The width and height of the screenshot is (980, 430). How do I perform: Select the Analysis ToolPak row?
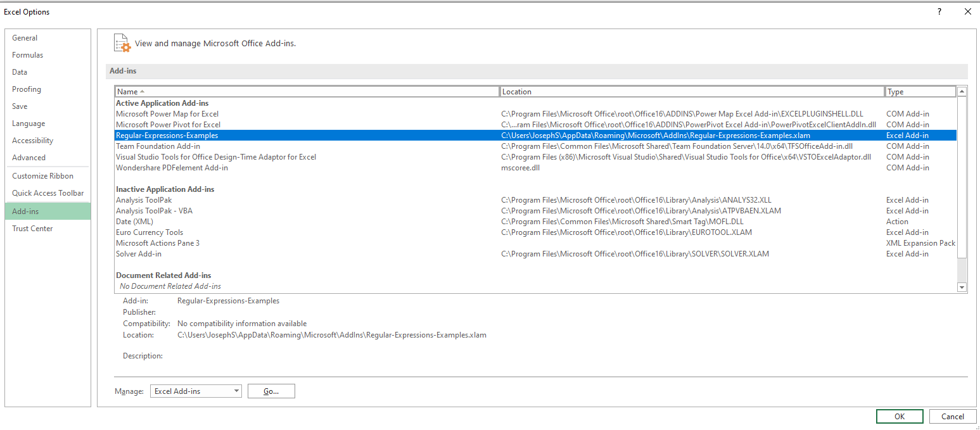535,200
